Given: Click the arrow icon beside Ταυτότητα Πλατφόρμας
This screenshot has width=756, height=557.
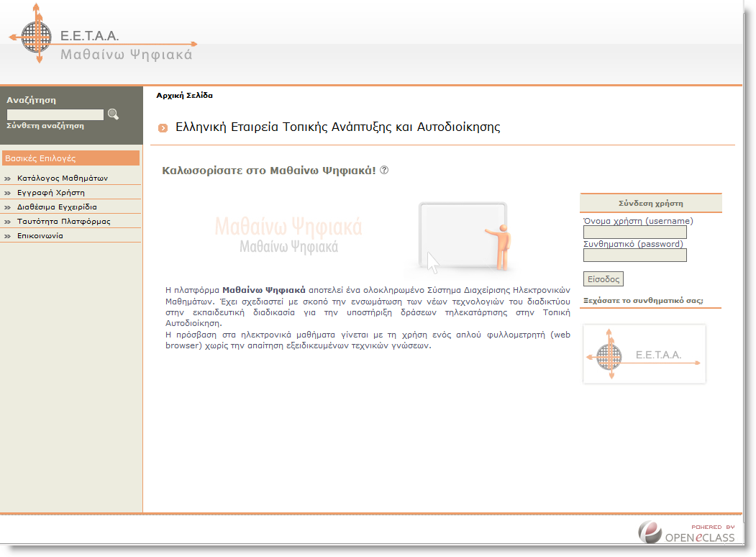Looking at the screenshot, I should [x=7, y=222].
